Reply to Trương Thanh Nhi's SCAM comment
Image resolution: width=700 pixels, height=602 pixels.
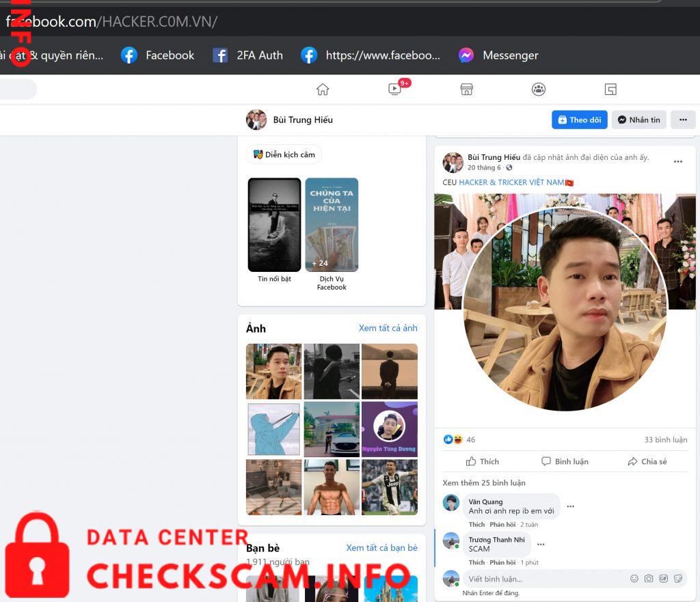pos(502,563)
